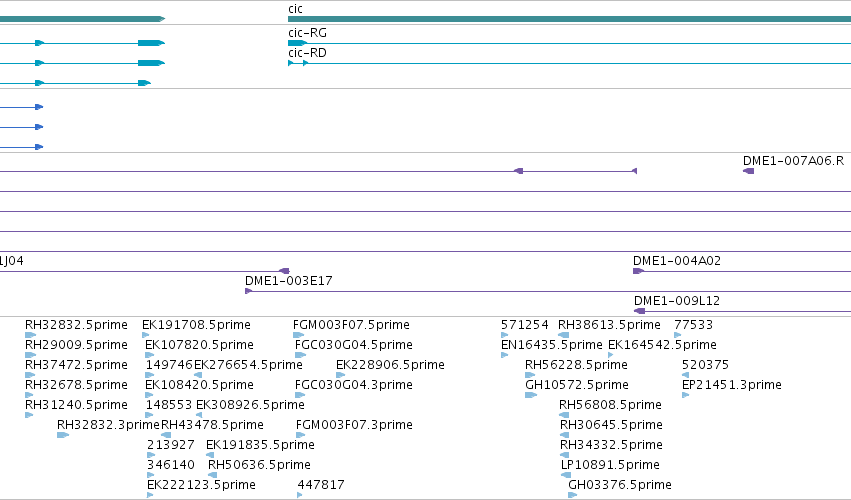
Task: Click the DME1-003E17 start arrow
Action: [249, 291]
